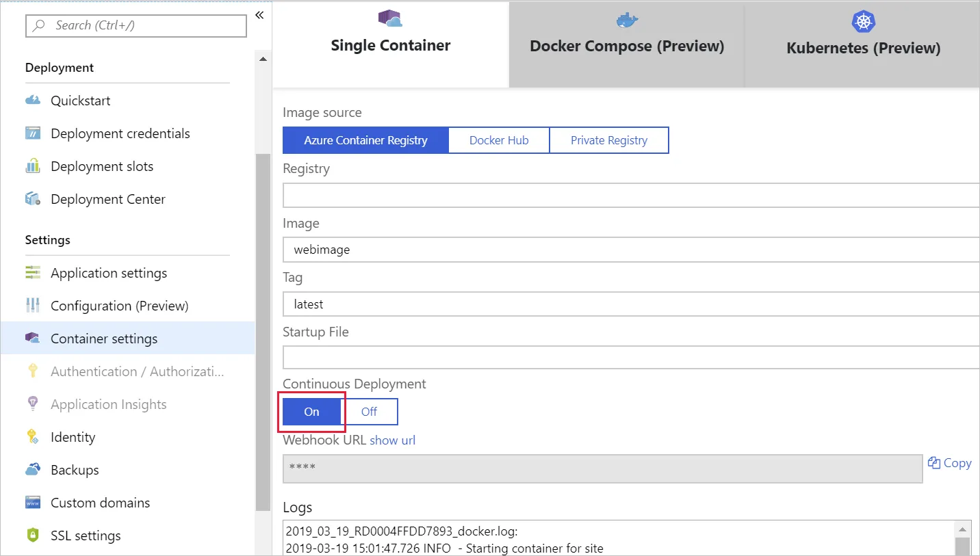Click the Kubernetes wheel icon

coord(864,21)
